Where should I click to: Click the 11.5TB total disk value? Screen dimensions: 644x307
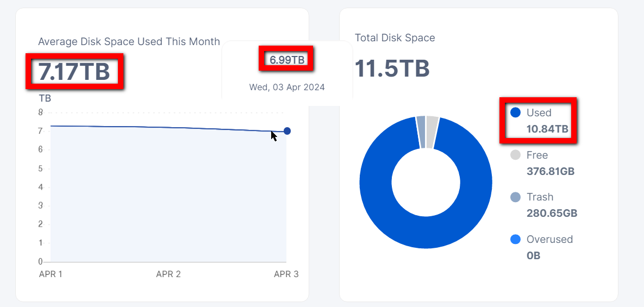coord(392,69)
